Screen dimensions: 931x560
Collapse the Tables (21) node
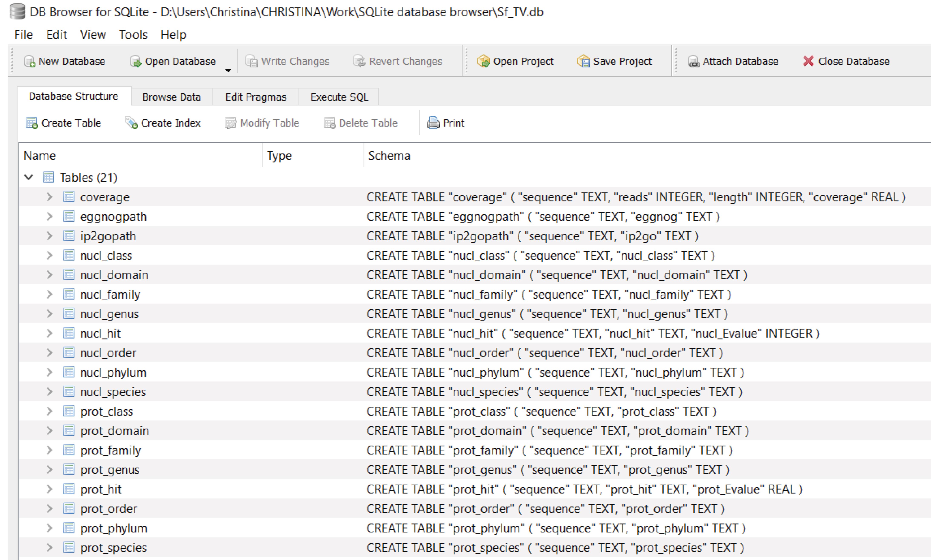(x=29, y=177)
